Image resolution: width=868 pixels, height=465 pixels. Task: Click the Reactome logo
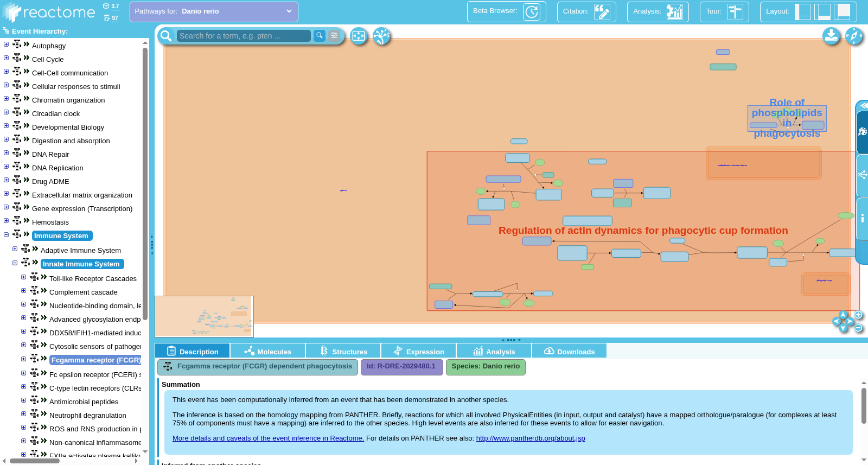tap(49, 12)
